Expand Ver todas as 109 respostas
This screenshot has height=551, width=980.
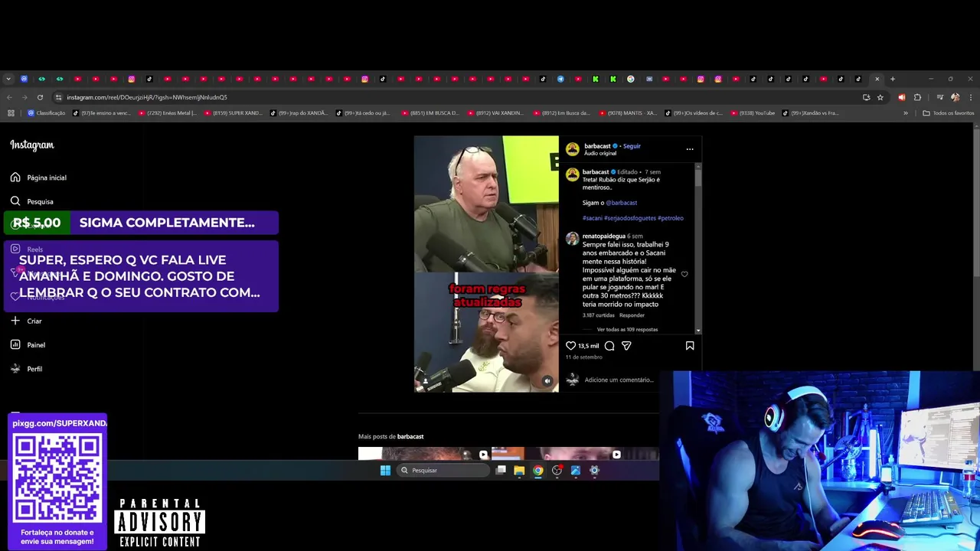pos(627,330)
